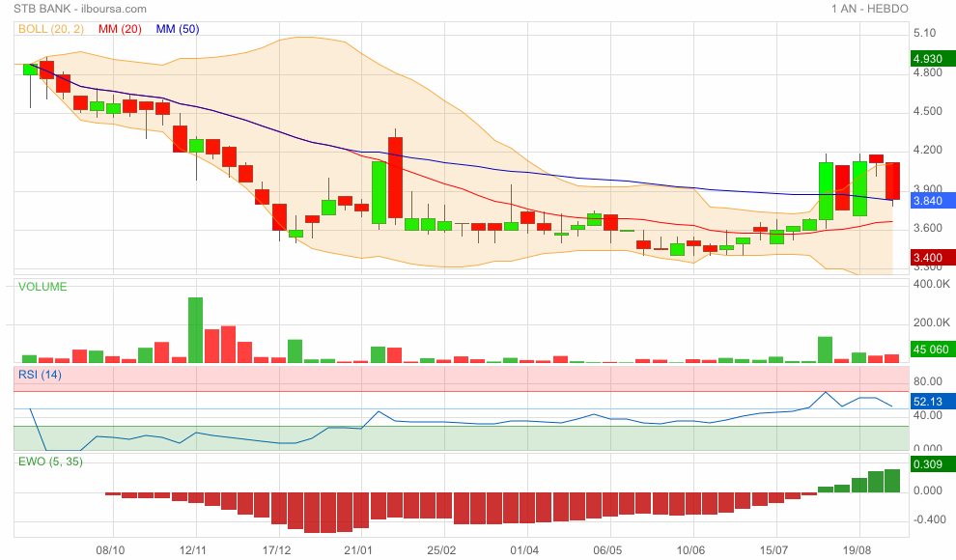
Task: Click the 06/05 date label on axis
Action: tap(607, 550)
